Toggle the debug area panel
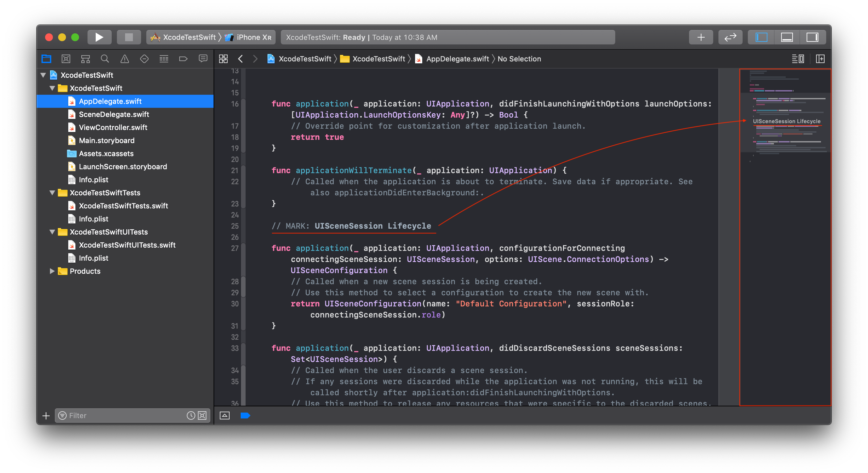 click(787, 37)
